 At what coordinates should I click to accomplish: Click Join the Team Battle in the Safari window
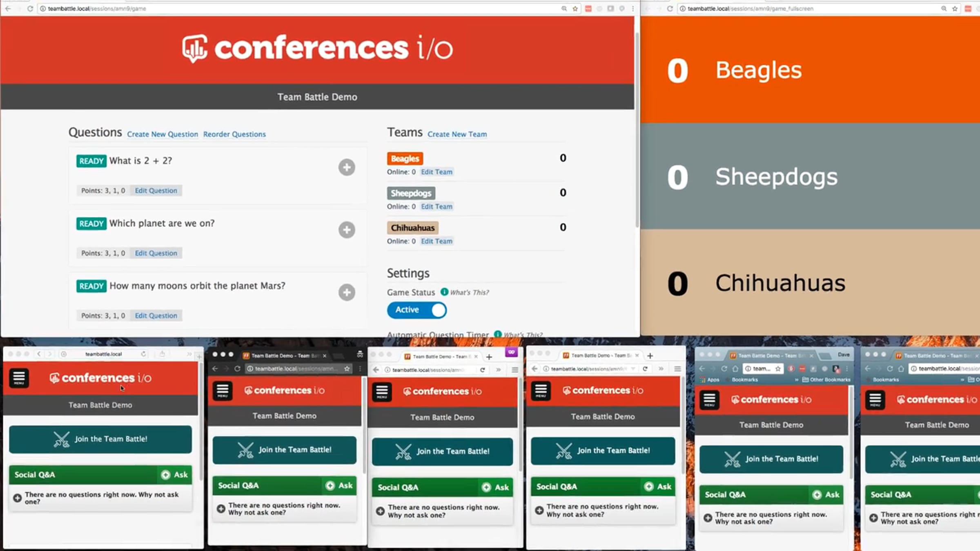100,439
